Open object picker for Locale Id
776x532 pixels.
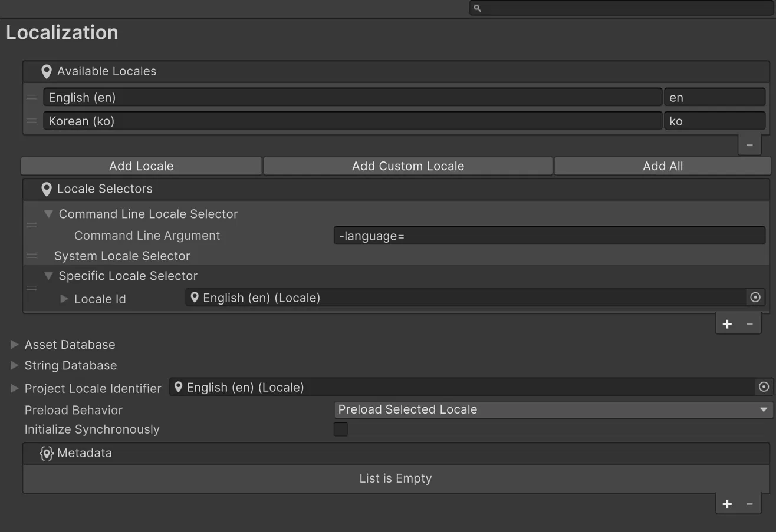click(x=755, y=298)
